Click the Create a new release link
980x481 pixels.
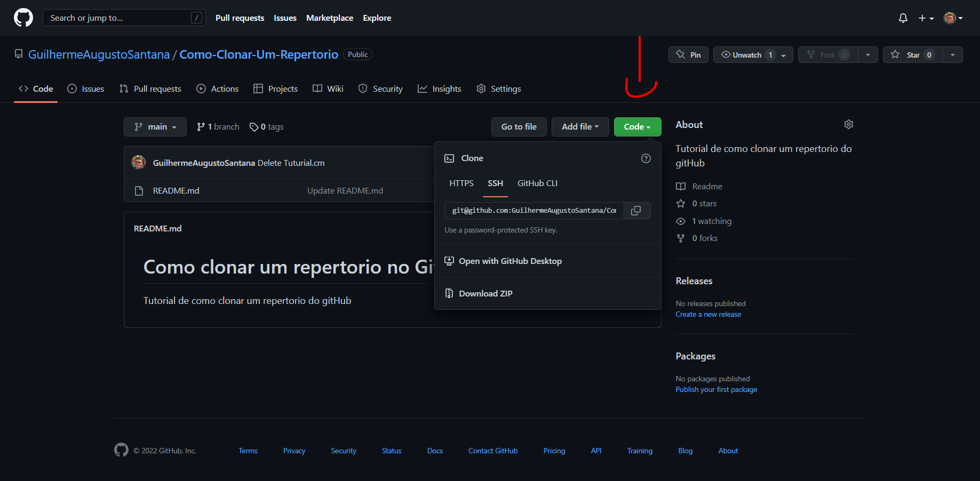click(708, 314)
